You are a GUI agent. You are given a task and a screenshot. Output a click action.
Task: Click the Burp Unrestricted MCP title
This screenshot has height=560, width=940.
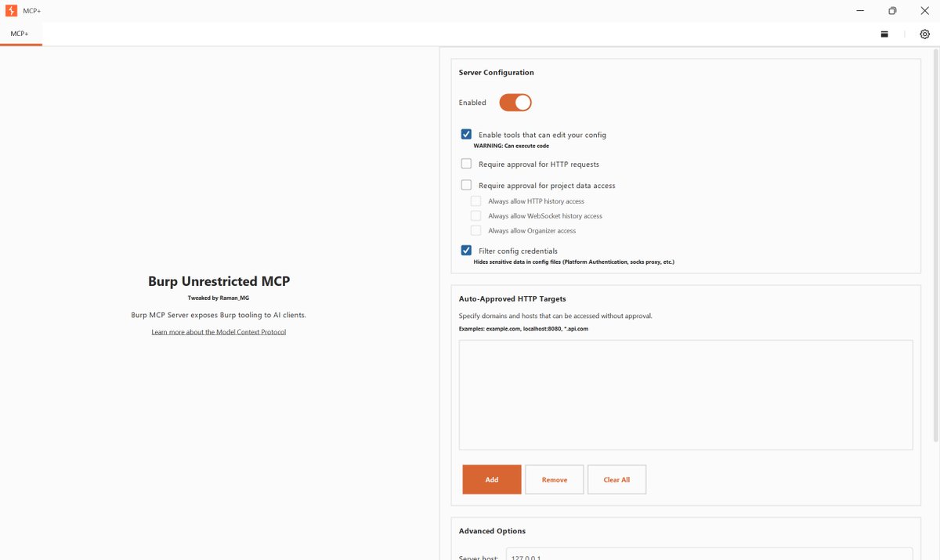tap(219, 281)
